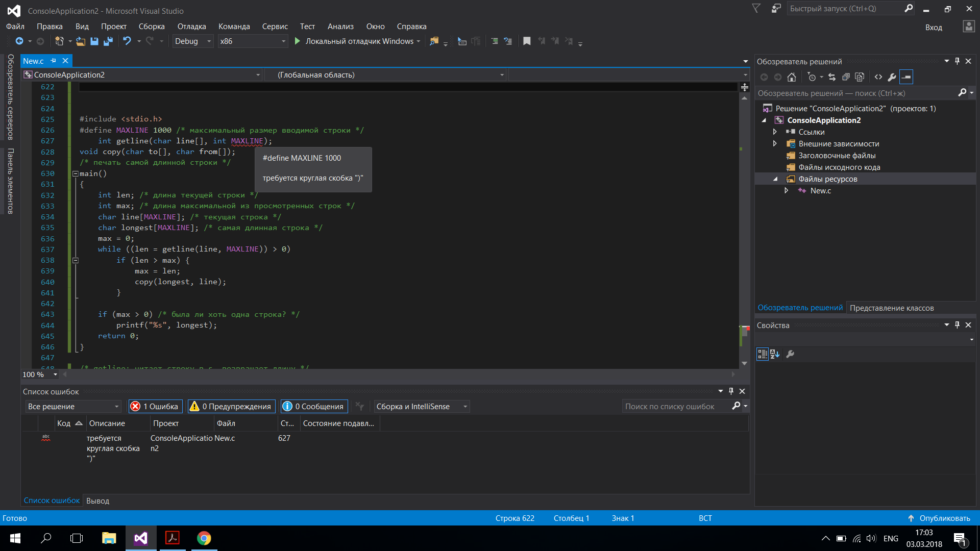This screenshot has width=980, height=551.
Task: Click the View Code icon in Solution Explorer
Action: [878, 77]
